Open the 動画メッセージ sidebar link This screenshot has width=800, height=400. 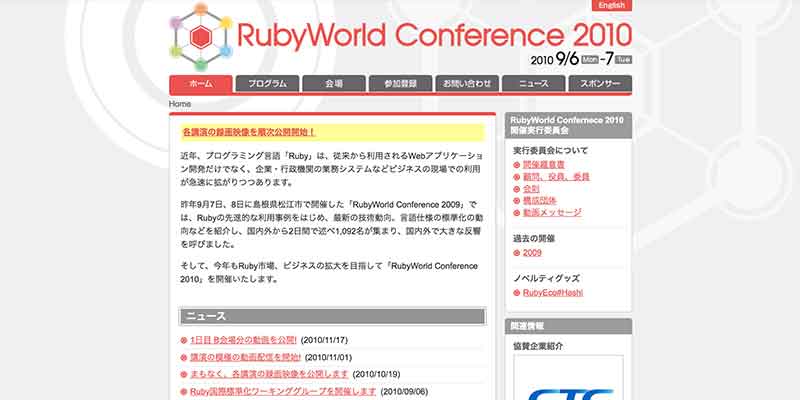[552, 212]
